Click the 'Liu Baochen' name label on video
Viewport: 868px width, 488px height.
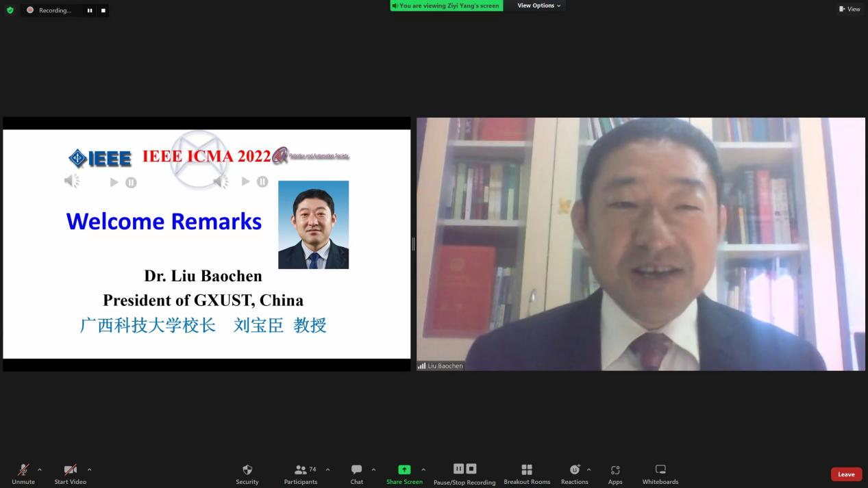445,366
